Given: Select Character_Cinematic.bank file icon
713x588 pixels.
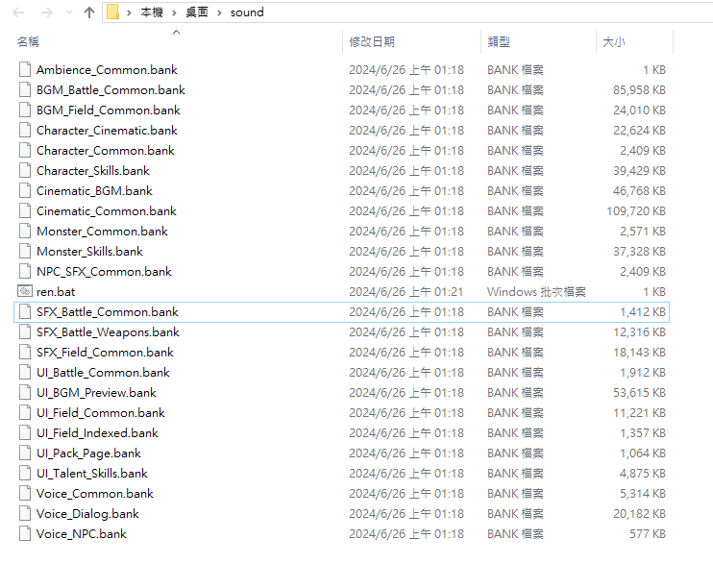Looking at the screenshot, I should pos(25,130).
